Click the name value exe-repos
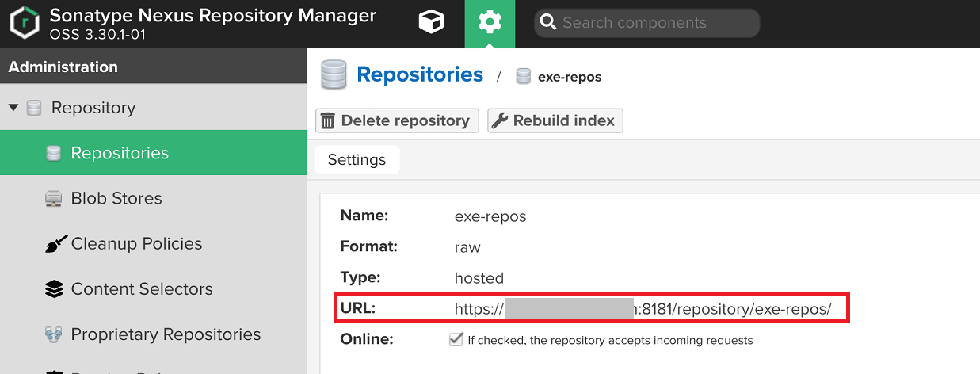This screenshot has width=980, height=374. click(x=490, y=216)
